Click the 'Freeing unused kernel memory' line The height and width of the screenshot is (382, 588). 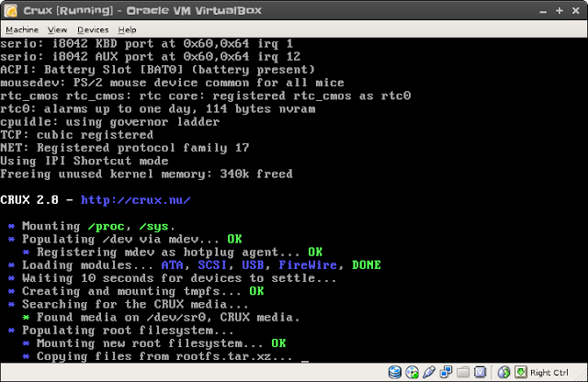(146, 174)
